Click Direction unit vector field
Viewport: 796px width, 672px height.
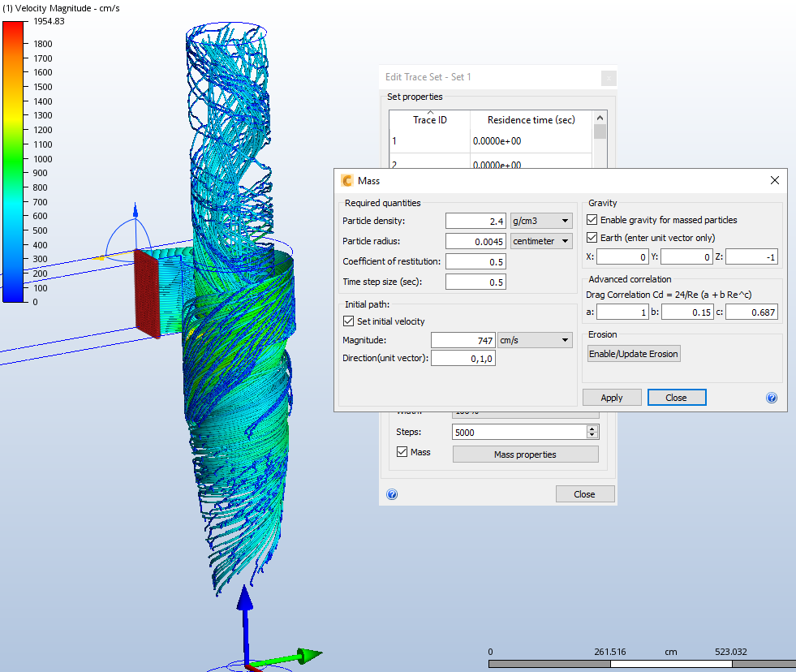[x=463, y=359]
